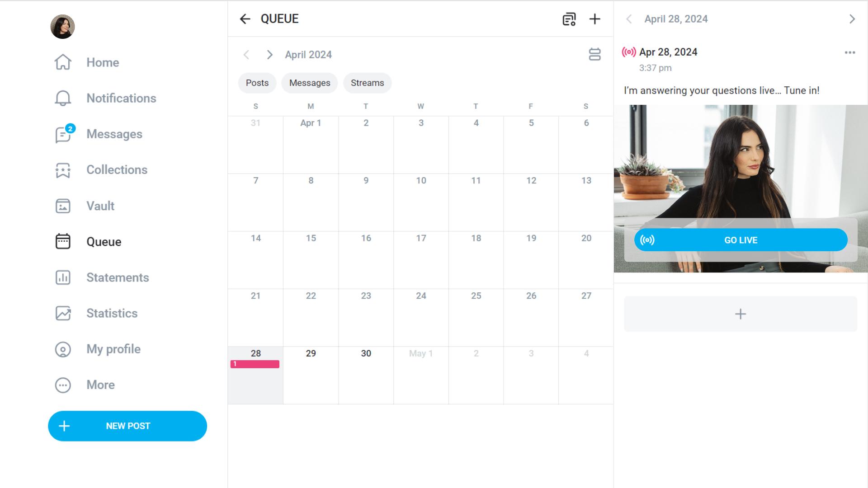Click April 28 date on calendar

click(255, 353)
